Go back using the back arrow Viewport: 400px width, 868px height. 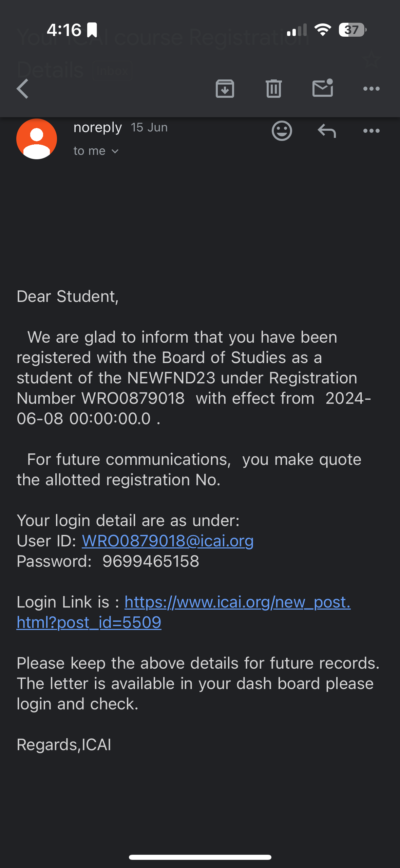(22, 89)
